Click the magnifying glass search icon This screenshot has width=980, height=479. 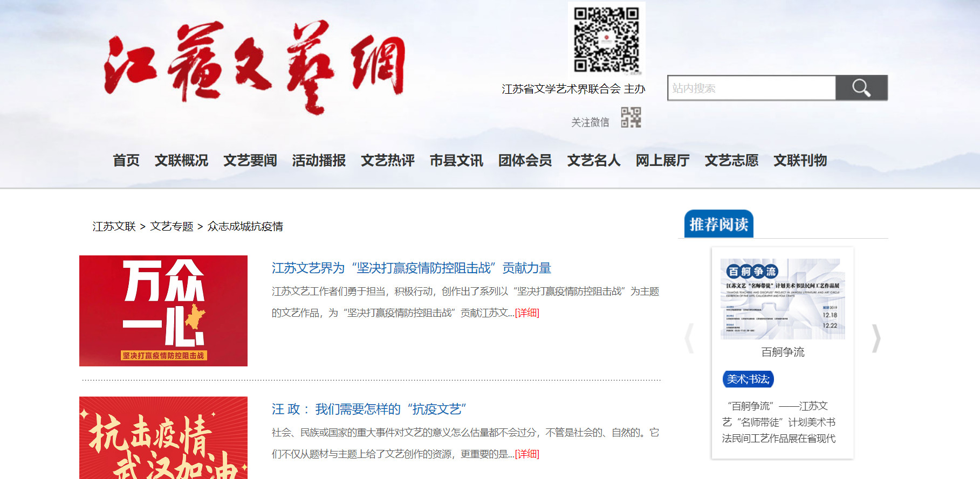click(x=861, y=88)
